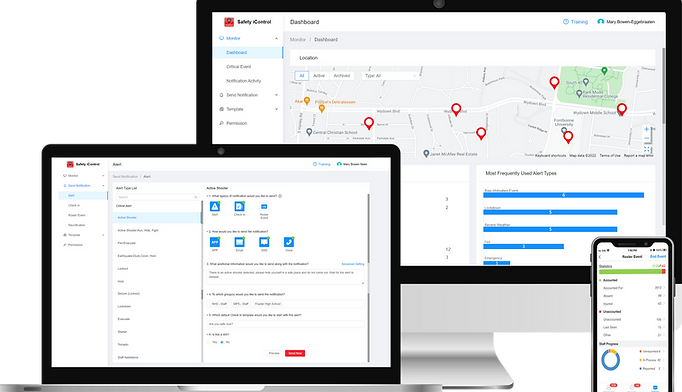The image size is (682, 392).
Task: Click the Search field in Alert Type List
Action: (x=157, y=197)
